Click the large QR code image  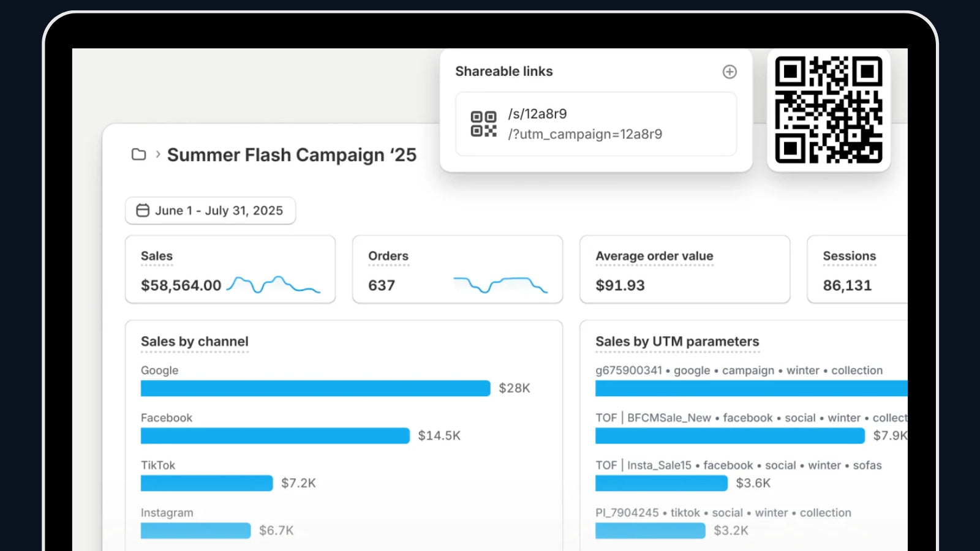pos(828,110)
